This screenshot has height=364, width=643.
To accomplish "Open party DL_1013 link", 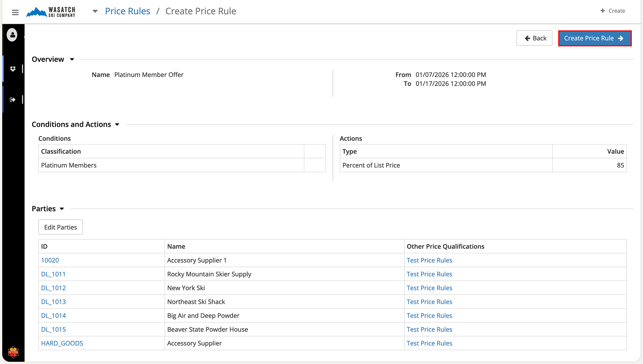I will point(54,302).
